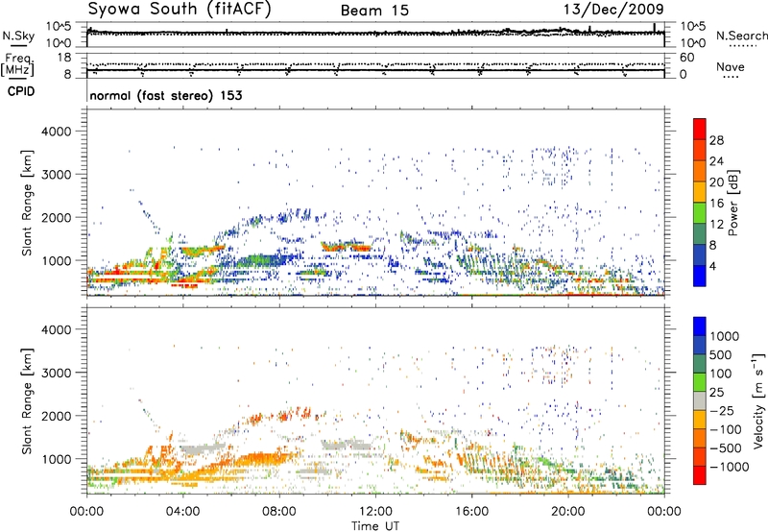Pick the red bottom segment of Velocity colorbar
The width and height of the screenshot is (768, 532).
700,475
